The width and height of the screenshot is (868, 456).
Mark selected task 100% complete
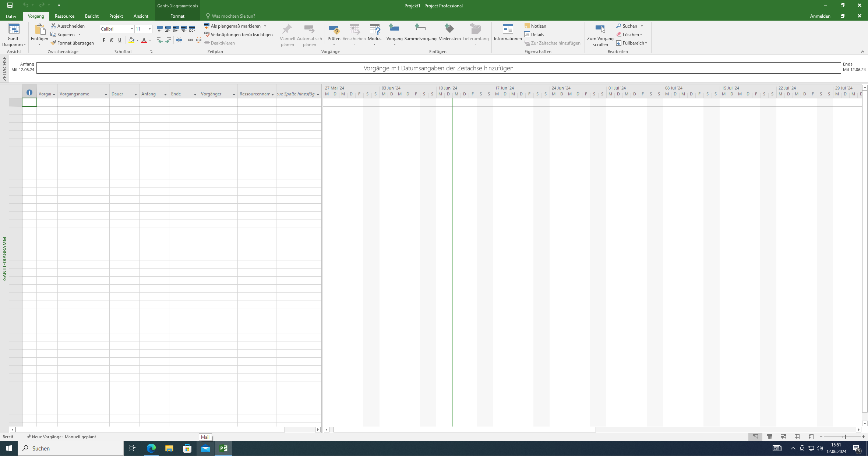click(x=192, y=29)
